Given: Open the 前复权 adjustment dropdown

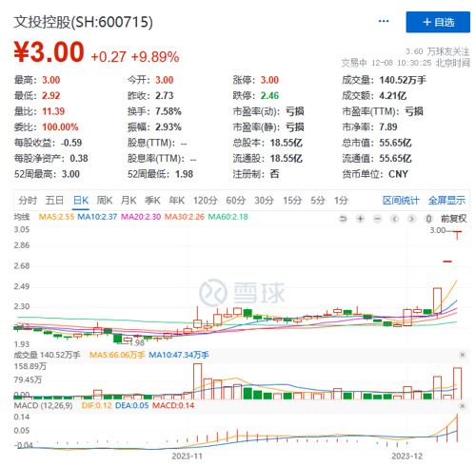Looking at the screenshot, I should tap(453, 219).
